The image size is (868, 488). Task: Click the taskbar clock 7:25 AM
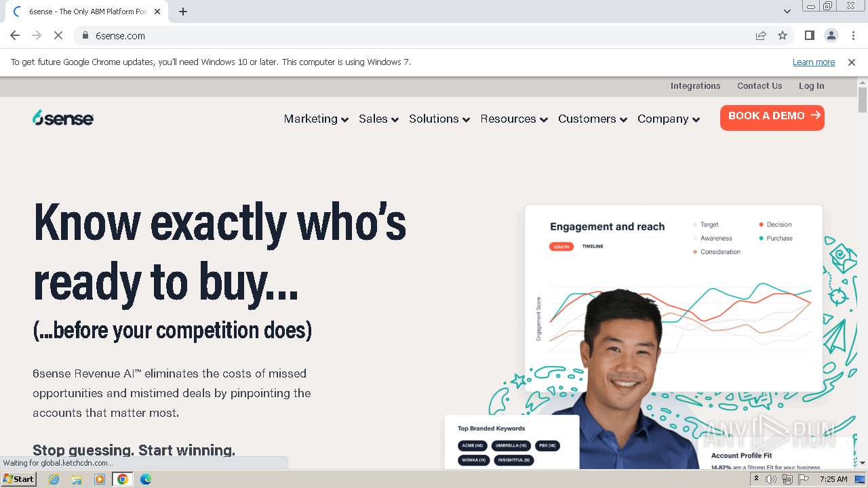(833, 479)
